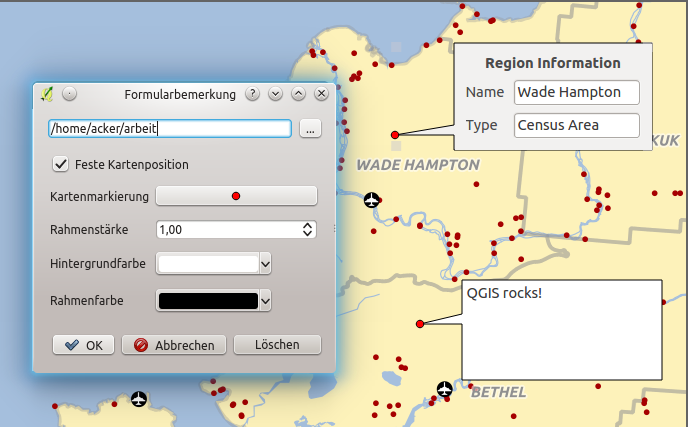Click red anchor marker of QGIS rocks annotation
The height and width of the screenshot is (427, 688).
420,323
